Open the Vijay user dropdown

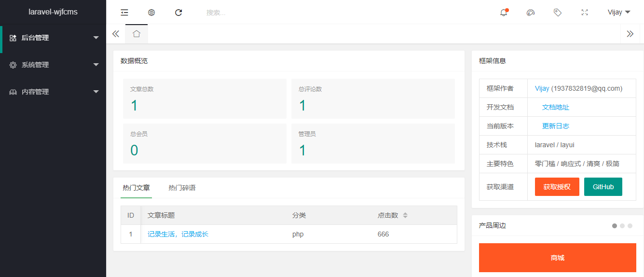click(619, 13)
